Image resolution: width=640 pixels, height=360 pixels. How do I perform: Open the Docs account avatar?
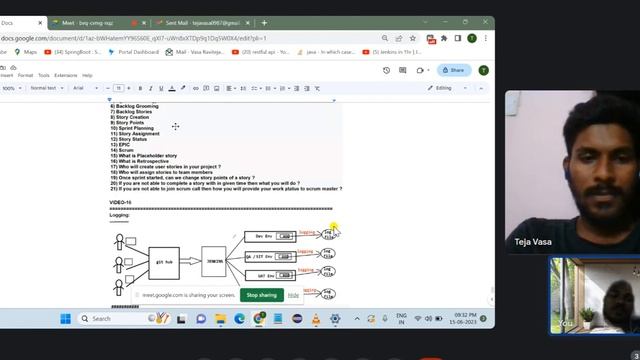[x=483, y=70]
